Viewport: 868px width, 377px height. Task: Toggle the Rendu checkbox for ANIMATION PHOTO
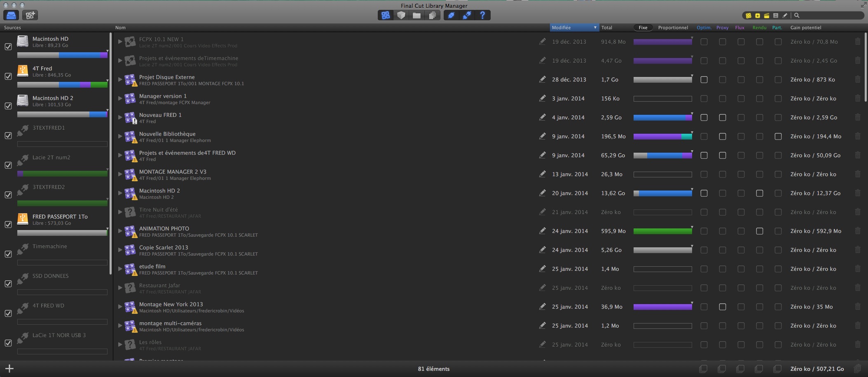[x=759, y=231]
